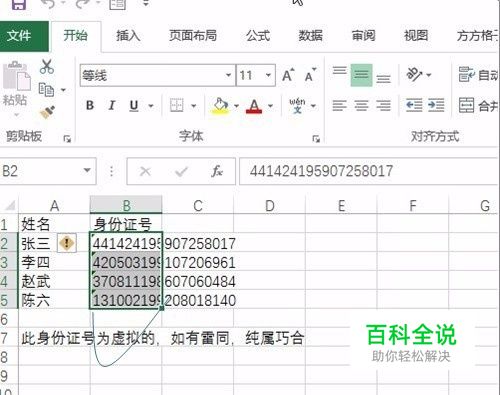
Task: Increase font size with large A icon
Action: tap(288, 75)
